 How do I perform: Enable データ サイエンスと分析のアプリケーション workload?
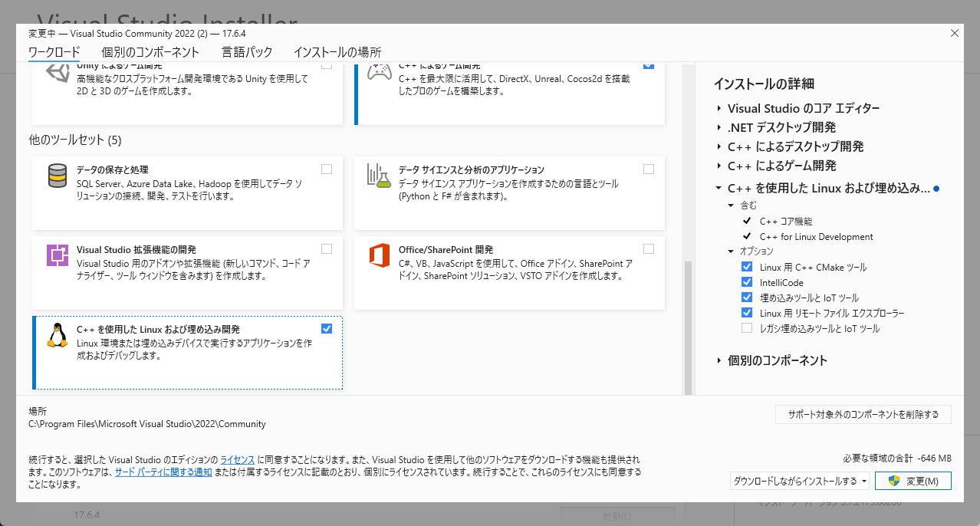pos(649,169)
